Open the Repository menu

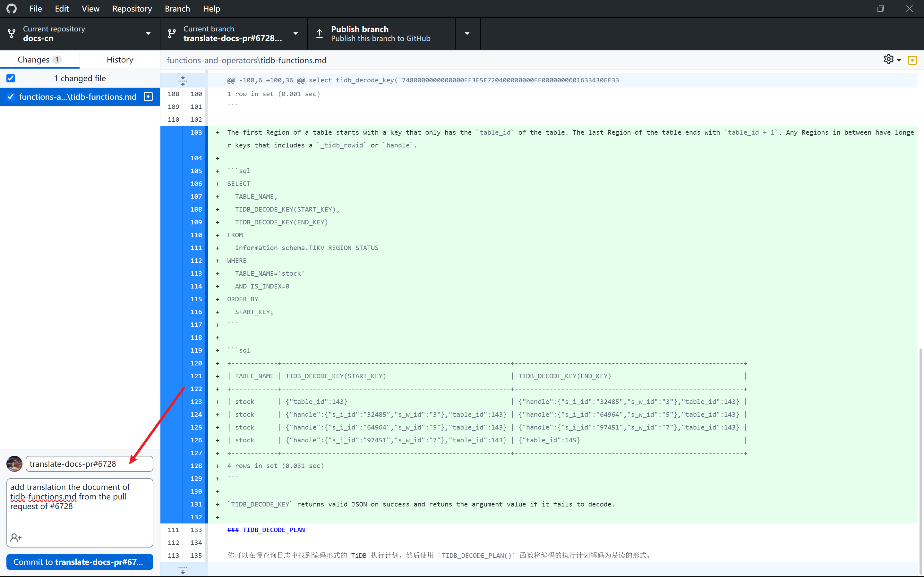click(132, 8)
